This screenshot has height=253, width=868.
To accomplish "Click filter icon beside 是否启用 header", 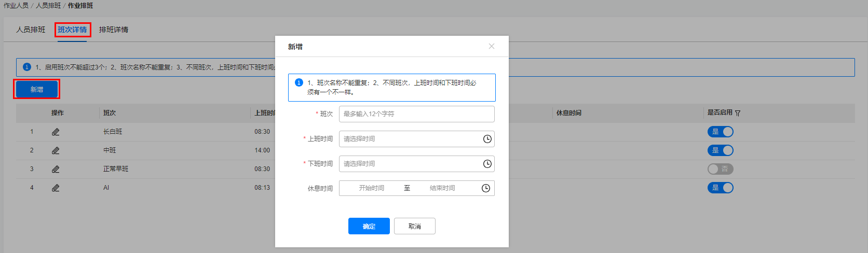I will [738, 113].
